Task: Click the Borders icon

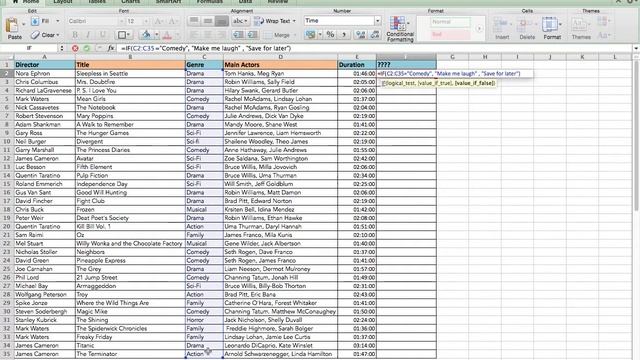Action: pos(122,35)
